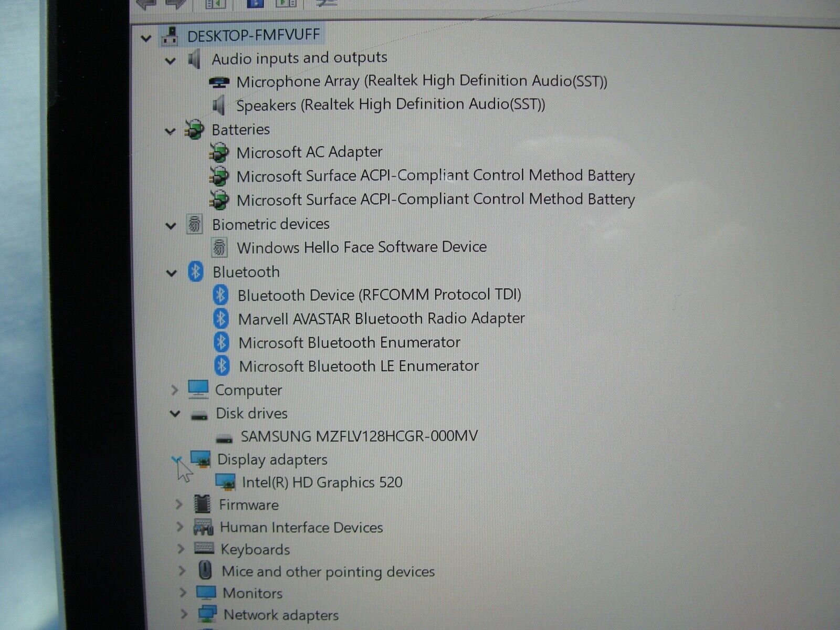The height and width of the screenshot is (630, 840).
Task: Expand the Network adapters category
Action: tap(184, 614)
